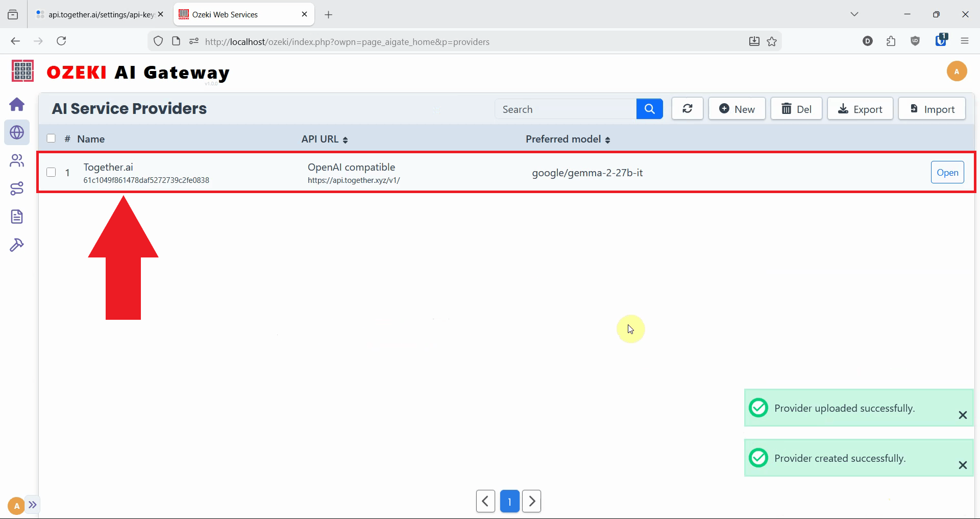The image size is (980, 519).
Task: Tick the select-all checkbox in header
Action: [51, 138]
